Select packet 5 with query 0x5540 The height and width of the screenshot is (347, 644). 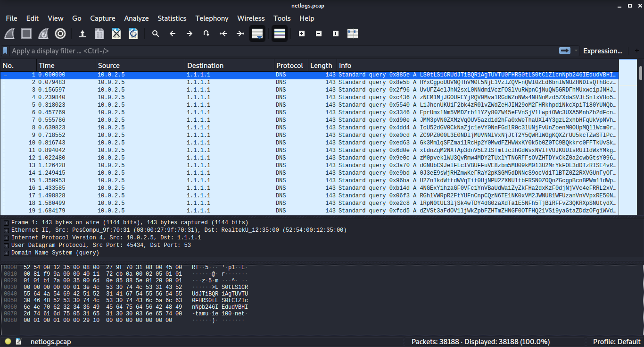click(309, 105)
